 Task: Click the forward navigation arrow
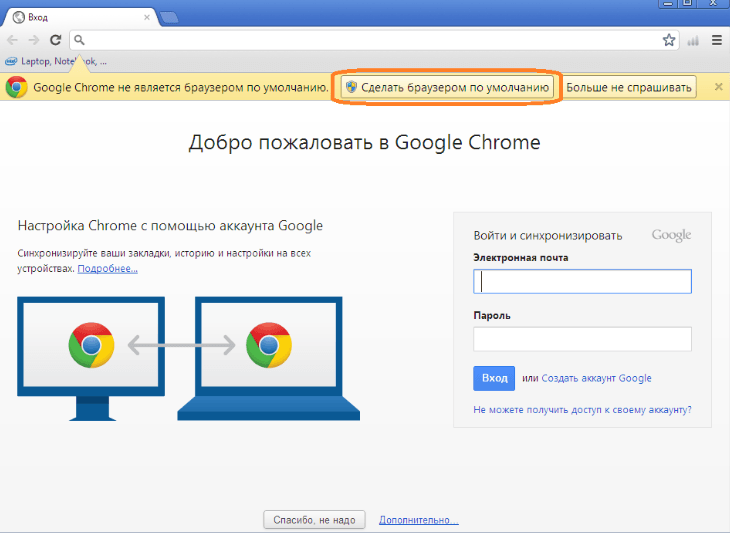click(x=34, y=40)
